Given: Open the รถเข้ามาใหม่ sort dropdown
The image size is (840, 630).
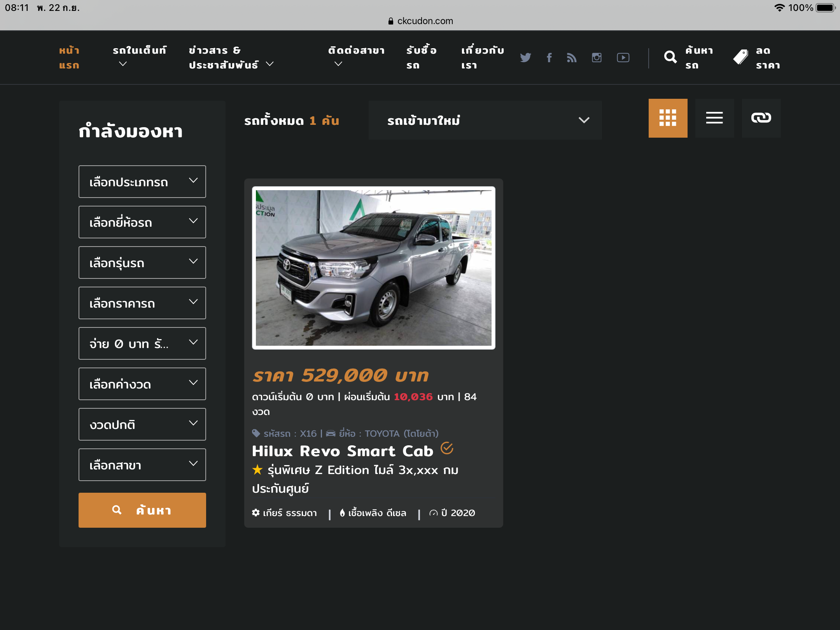Looking at the screenshot, I should [485, 120].
